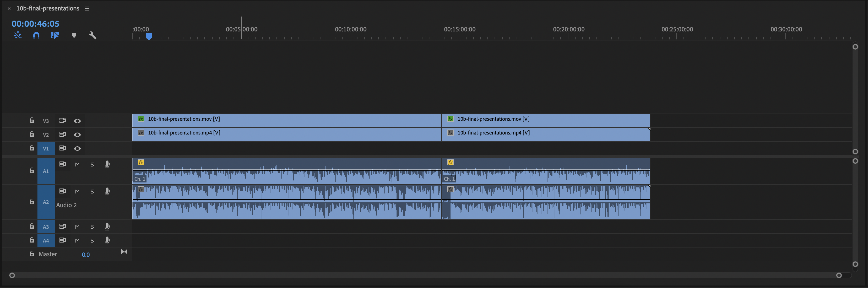
Task: Toggle A2 track targeting label
Action: [x=46, y=202]
